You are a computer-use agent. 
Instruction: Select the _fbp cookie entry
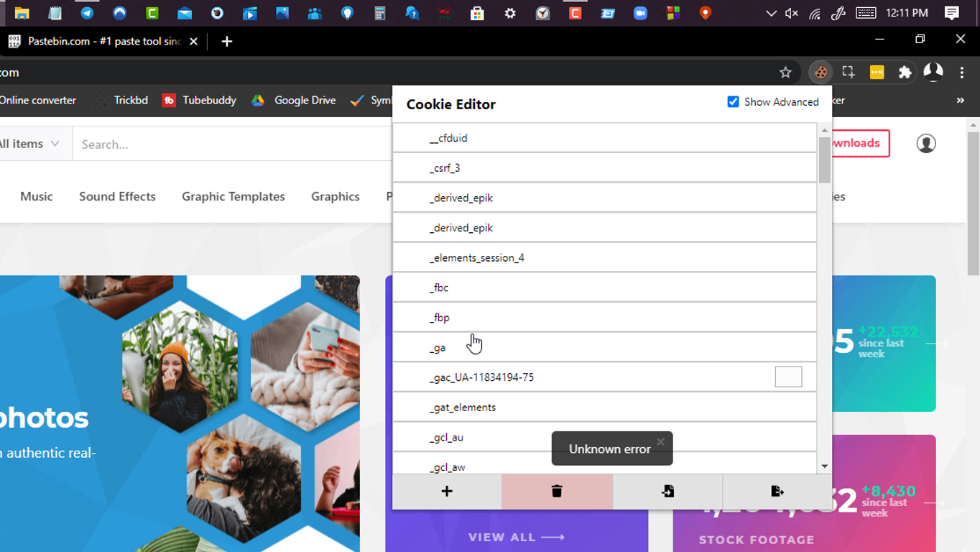(x=440, y=317)
